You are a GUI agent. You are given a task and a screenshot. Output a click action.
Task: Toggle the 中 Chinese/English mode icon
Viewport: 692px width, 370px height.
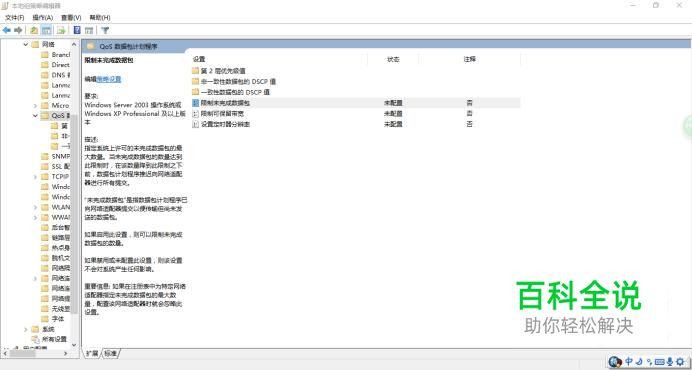pos(629,362)
